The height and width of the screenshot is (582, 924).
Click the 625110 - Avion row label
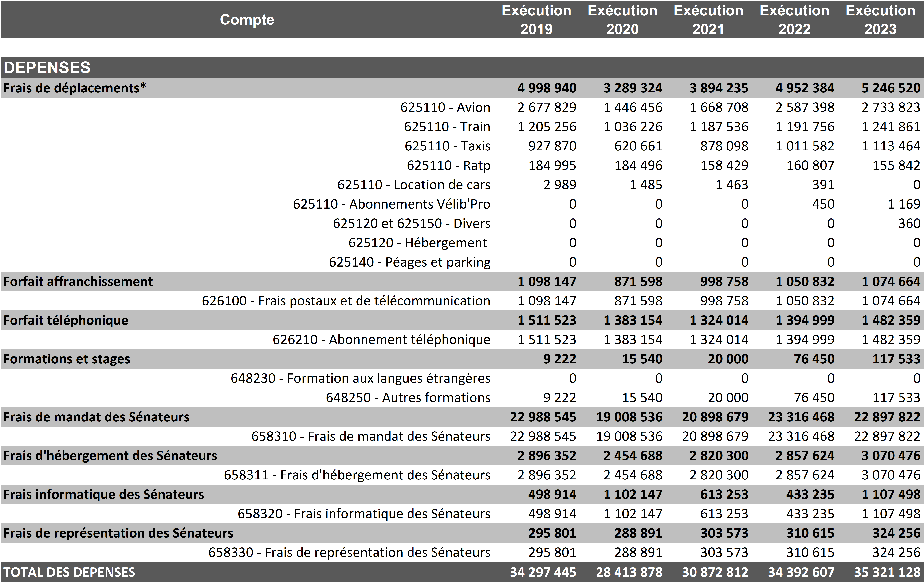click(445, 107)
